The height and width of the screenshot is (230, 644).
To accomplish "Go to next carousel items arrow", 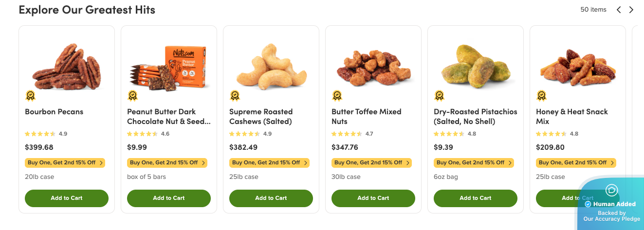I will [631, 10].
